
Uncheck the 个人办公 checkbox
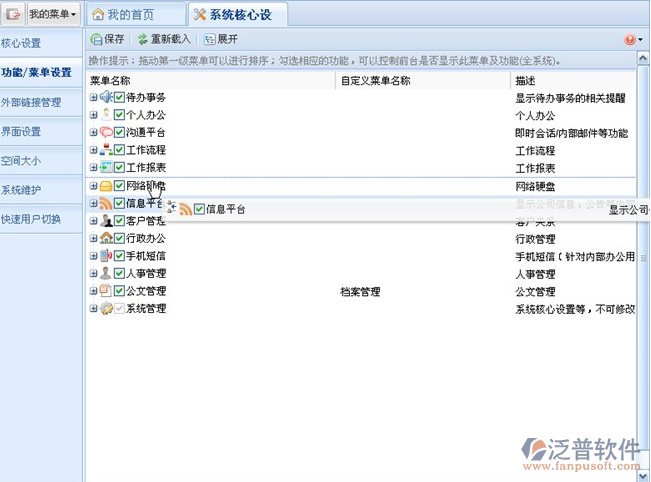click(x=119, y=115)
